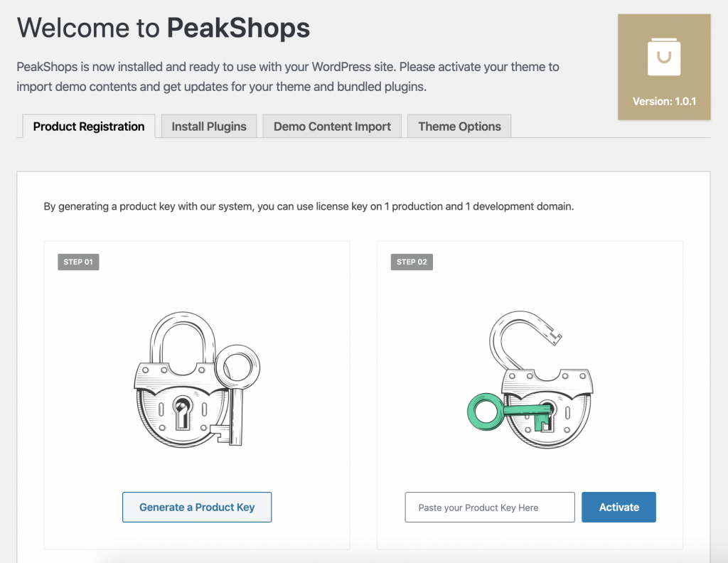Screen dimensions: 728x563
Task: Select the Theme Options tab
Action: (459, 127)
